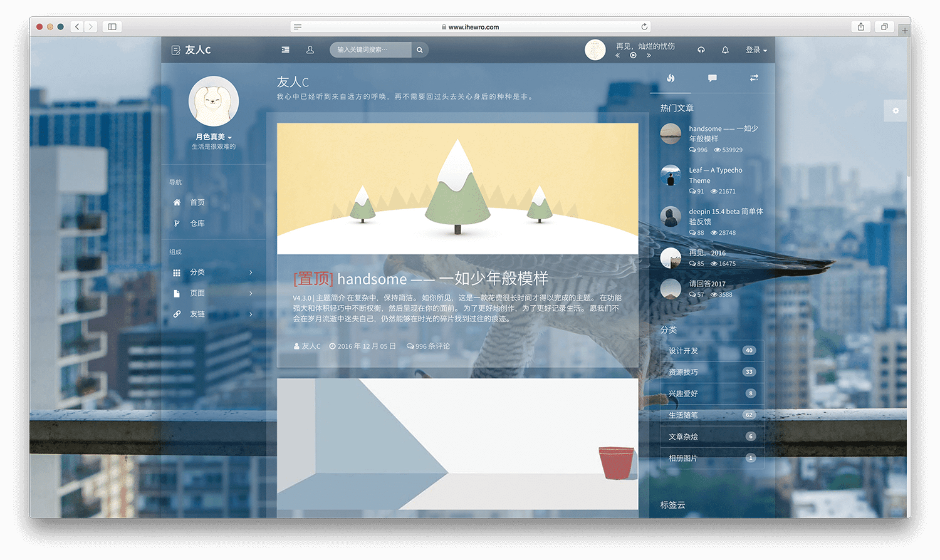
Task: Click the browser forward button
Action: click(91, 27)
